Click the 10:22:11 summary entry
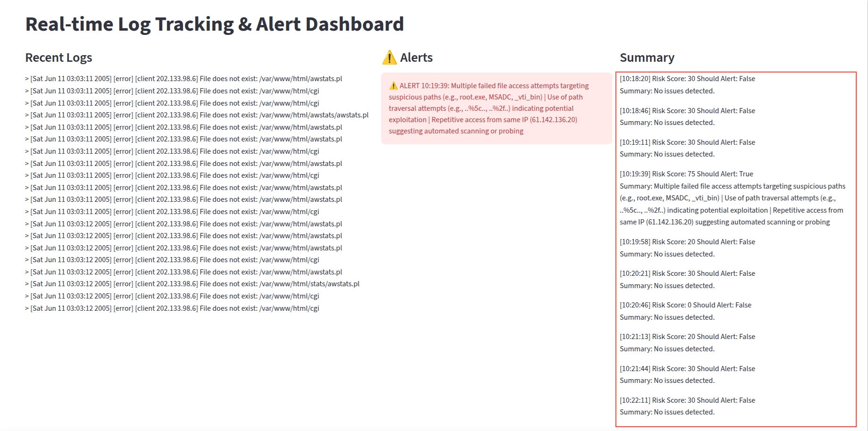Screen dimensions: 868x431 point(687,400)
